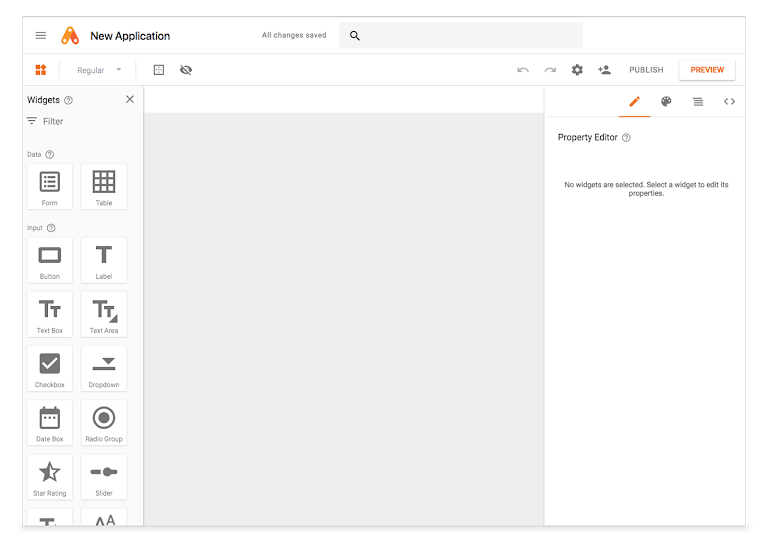Pick the Button widget
768x544 pixels.
point(50,260)
